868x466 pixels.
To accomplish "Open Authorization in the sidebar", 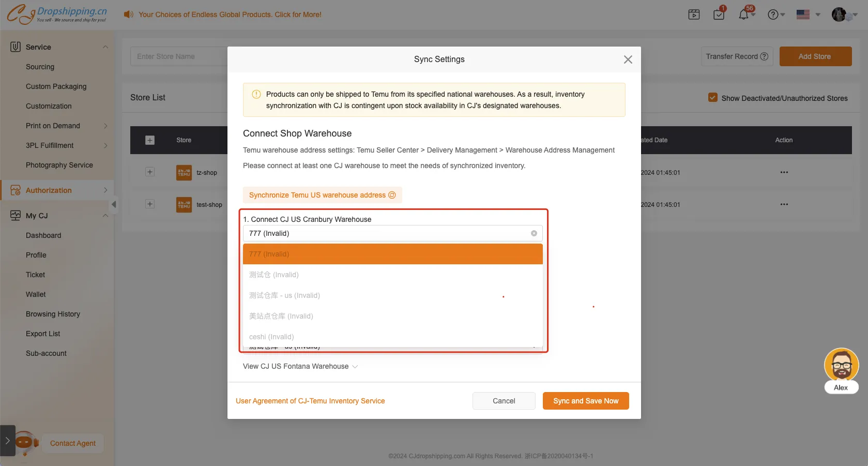I will click(49, 190).
